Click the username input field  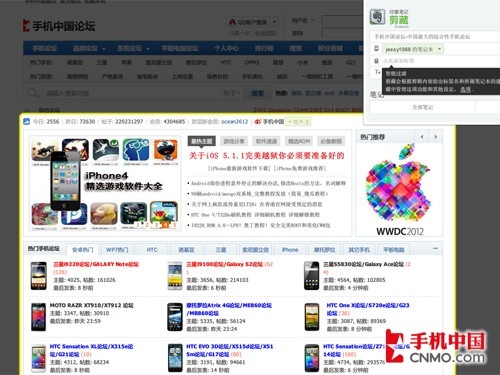click(342, 21)
